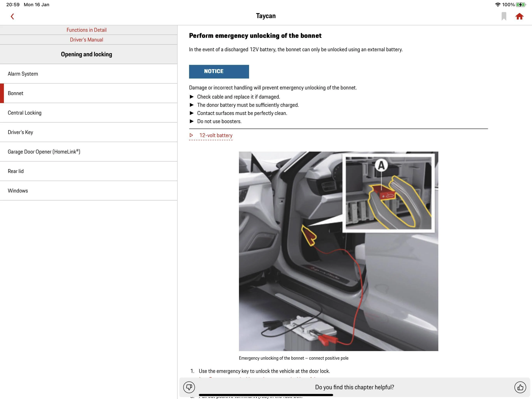Open the Driver's Manual breadcrumb
The width and height of the screenshot is (532, 399).
87,40
